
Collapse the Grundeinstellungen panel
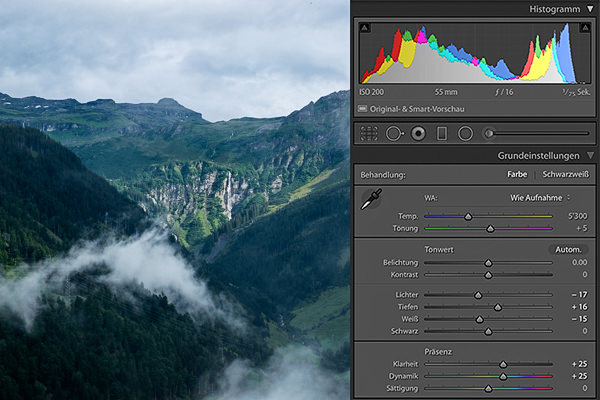591,155
